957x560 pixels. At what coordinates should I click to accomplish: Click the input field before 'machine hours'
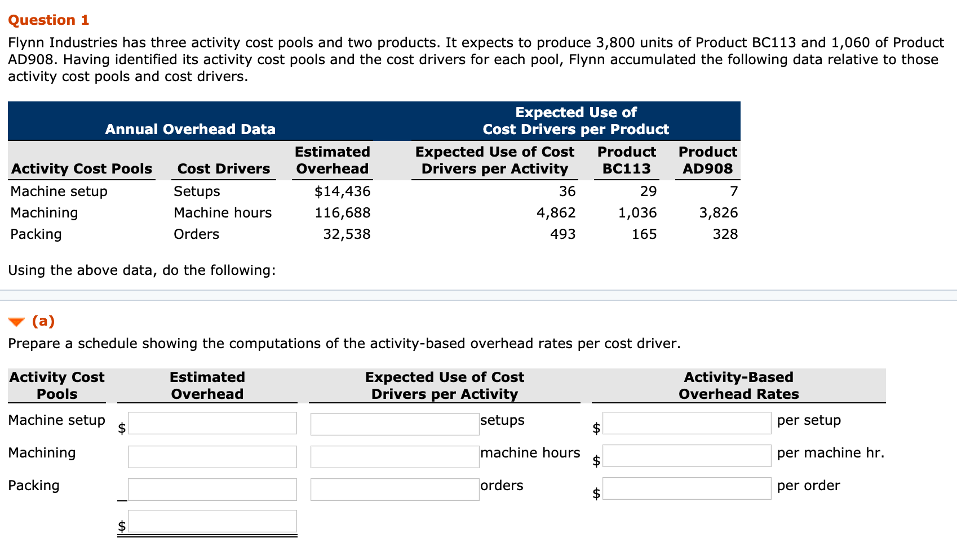point(395,457)
